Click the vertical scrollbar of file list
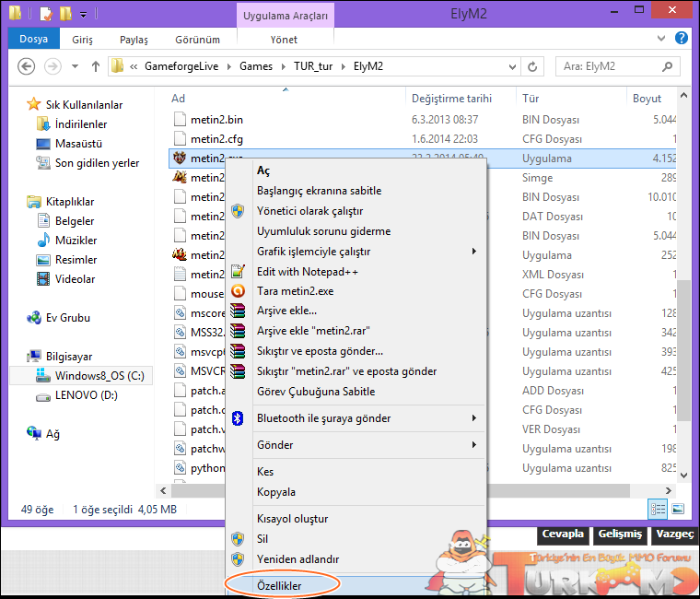This screenshot has height=599, width=700. (684, 285)
